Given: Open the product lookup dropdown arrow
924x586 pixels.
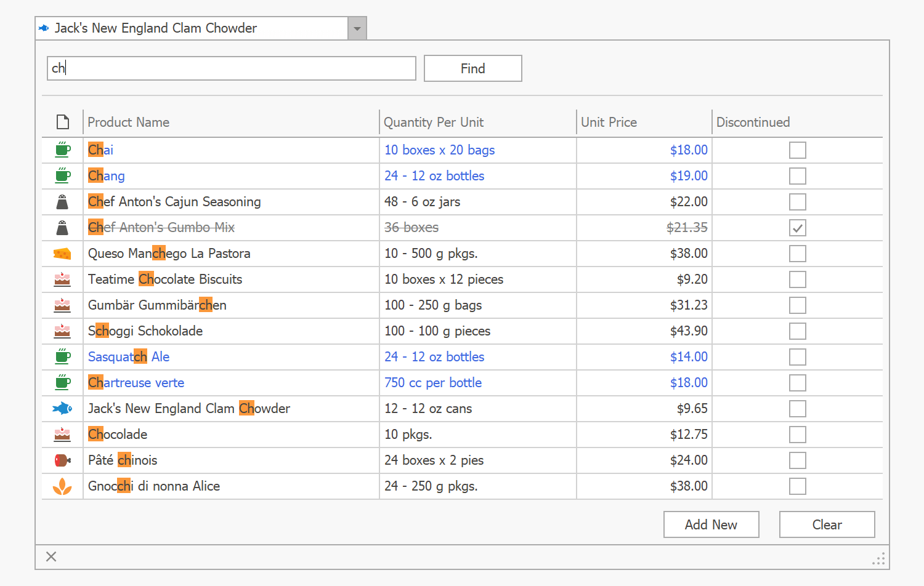Looking at the screenshot, I should click(x=357, y=28).
